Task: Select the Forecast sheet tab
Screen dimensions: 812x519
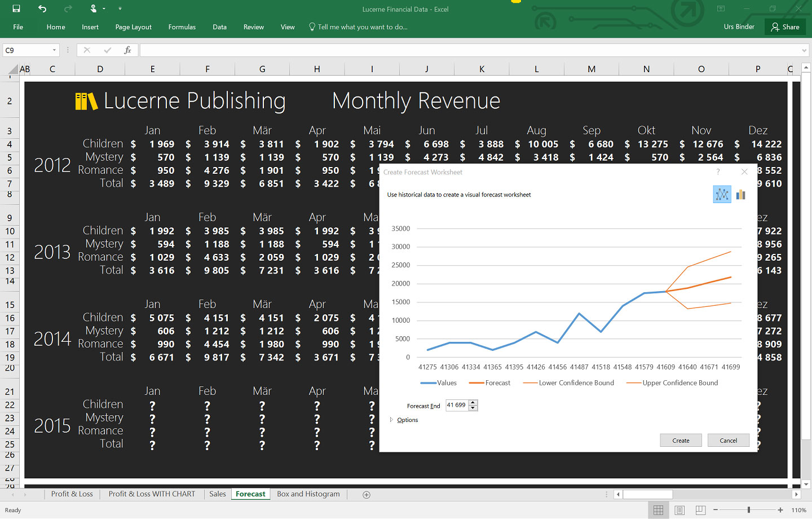Action: coord(250,494)
